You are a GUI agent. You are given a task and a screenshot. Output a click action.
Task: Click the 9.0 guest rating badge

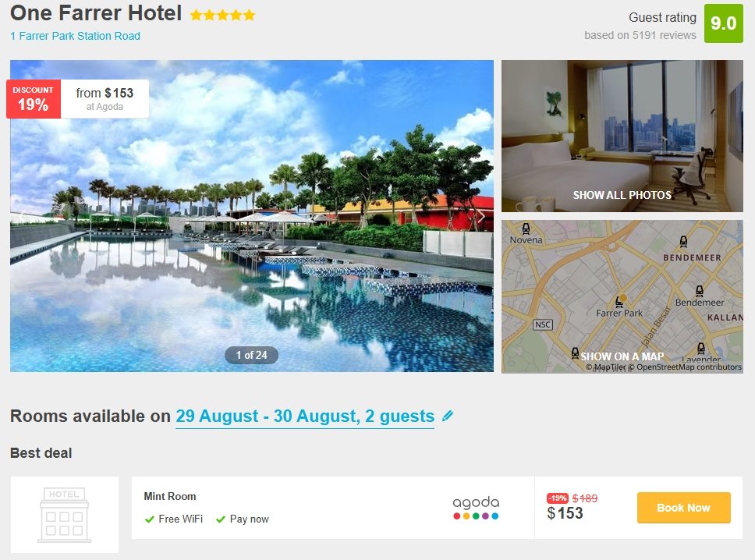[724, 23]
